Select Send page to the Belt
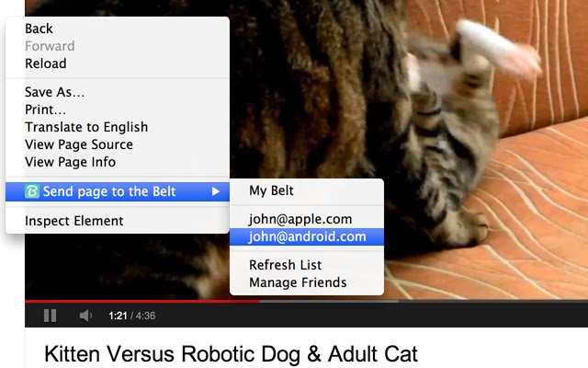This screenshot has height=368, width=588. [118, 191]
